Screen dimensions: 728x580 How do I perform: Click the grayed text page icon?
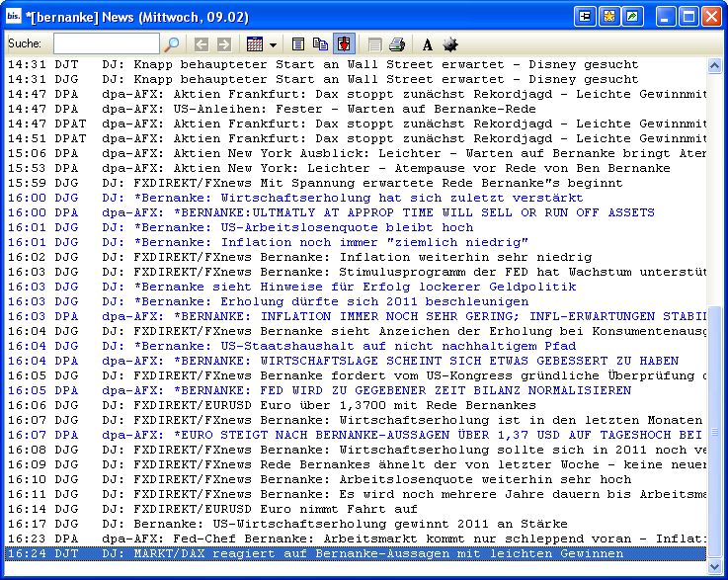(374, 44)
